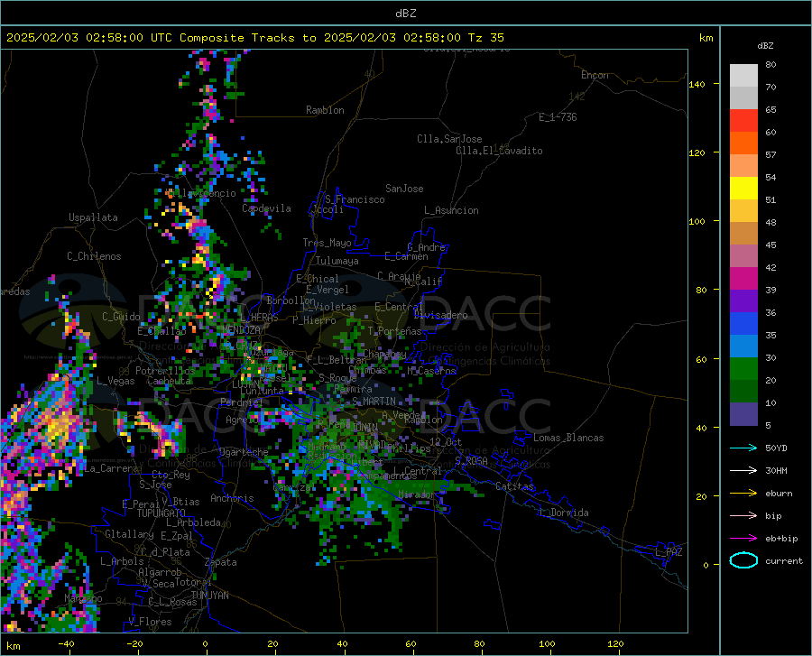The width and height of the screenshot is (812, 656).
Task: Select the blue 35 dBZ color swatch
Action: coord(743,324)
